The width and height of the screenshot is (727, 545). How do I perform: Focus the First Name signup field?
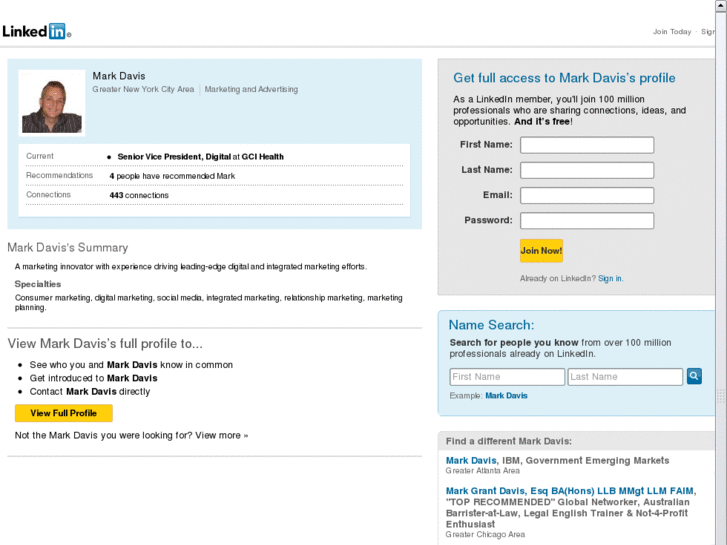click(587, 145)
